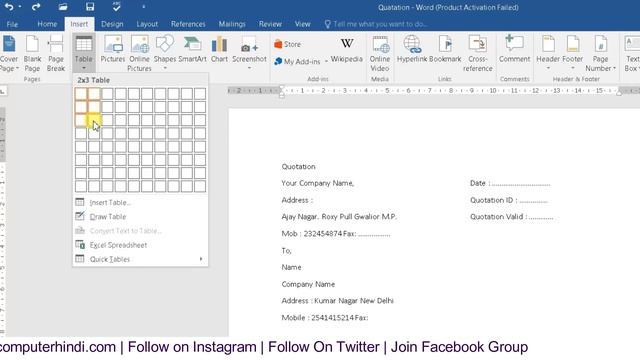
Task: Expand the Undo history dropdown arrow
Action: (20, 7)
